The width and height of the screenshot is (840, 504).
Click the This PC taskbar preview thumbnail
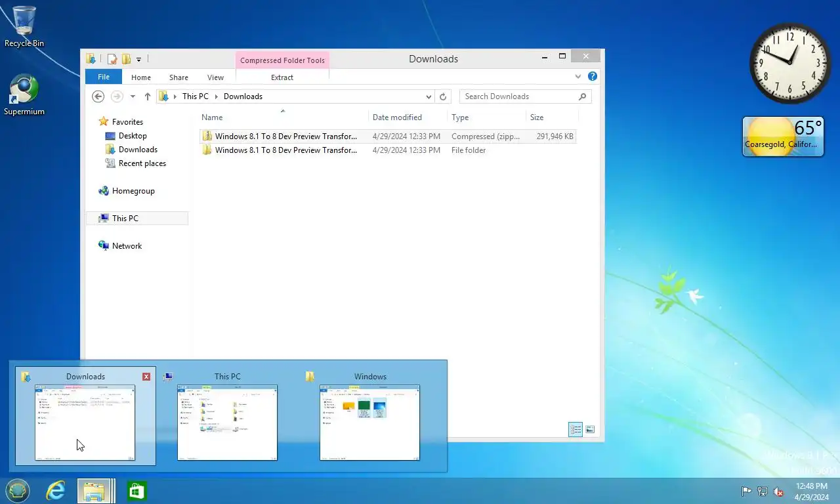pyautogui.click(x=227, y=423)
